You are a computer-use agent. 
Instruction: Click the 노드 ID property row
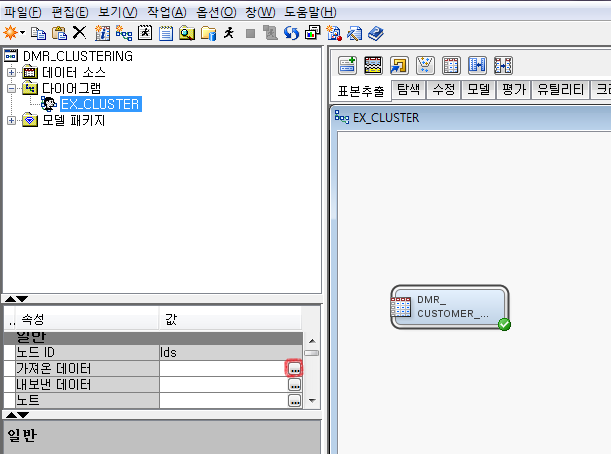[153, 352]
